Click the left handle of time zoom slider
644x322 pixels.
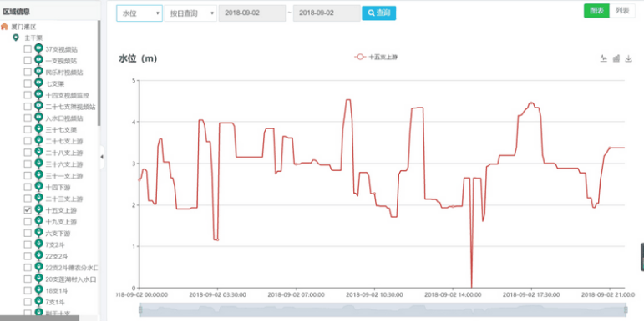point(140,310)
